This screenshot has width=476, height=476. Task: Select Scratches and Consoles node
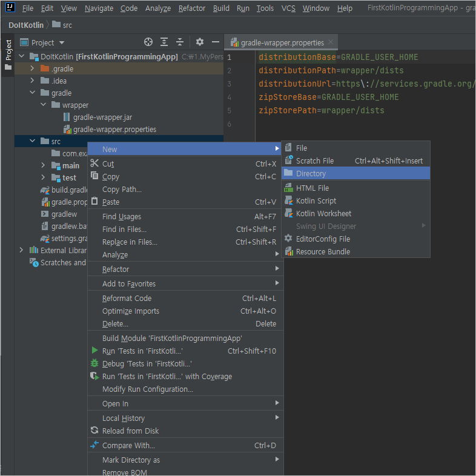click(63, 262)
